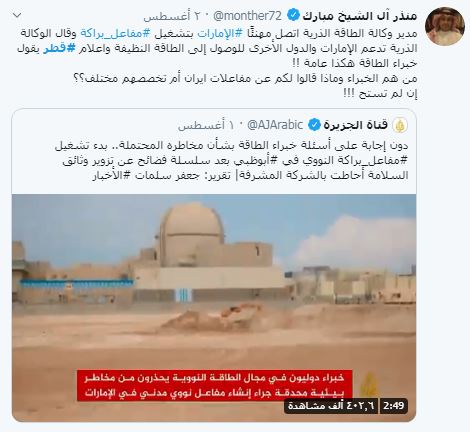470x432 pixels.
Task: Open the @AJArabic handle
Action: 275,125
